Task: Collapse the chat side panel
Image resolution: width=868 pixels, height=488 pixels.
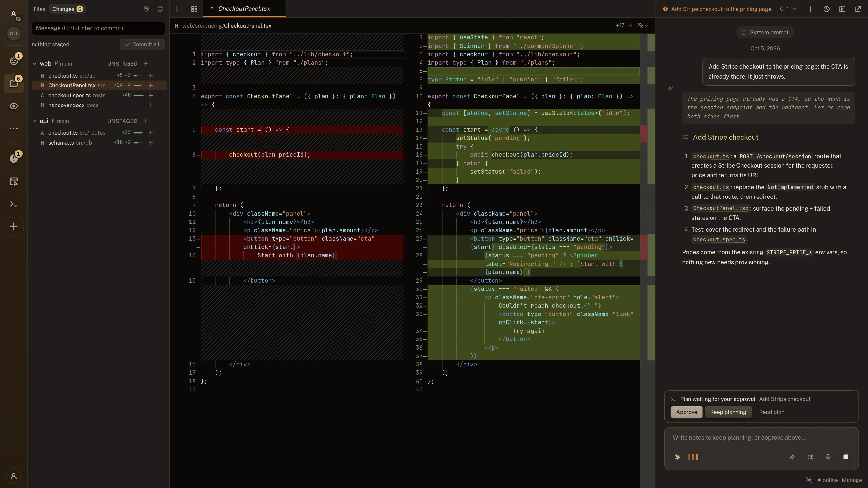Action: (842, 9)
